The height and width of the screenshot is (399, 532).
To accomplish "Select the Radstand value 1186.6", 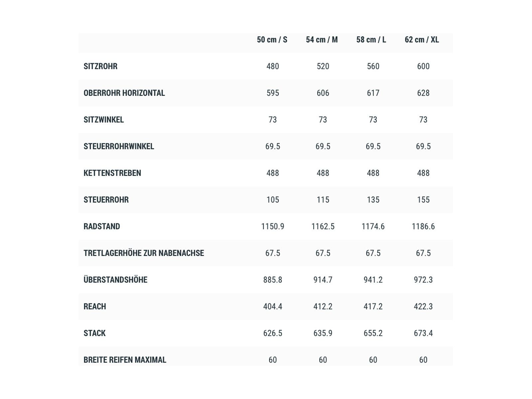I will [x=423, y=226].
